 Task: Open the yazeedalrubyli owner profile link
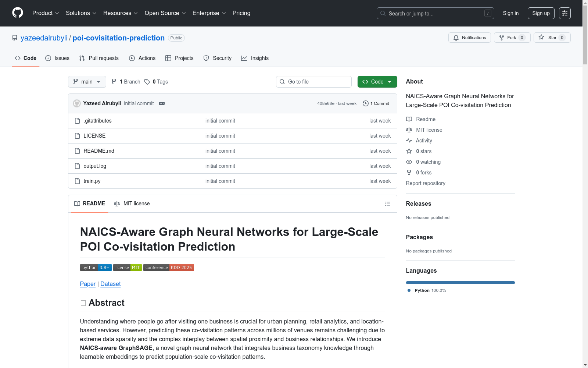(x=44, y=38)
